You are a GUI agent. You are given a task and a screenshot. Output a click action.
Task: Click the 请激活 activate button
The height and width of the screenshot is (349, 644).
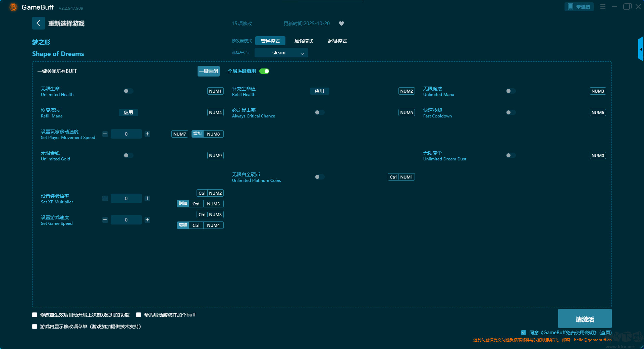[x=585, y=318]
